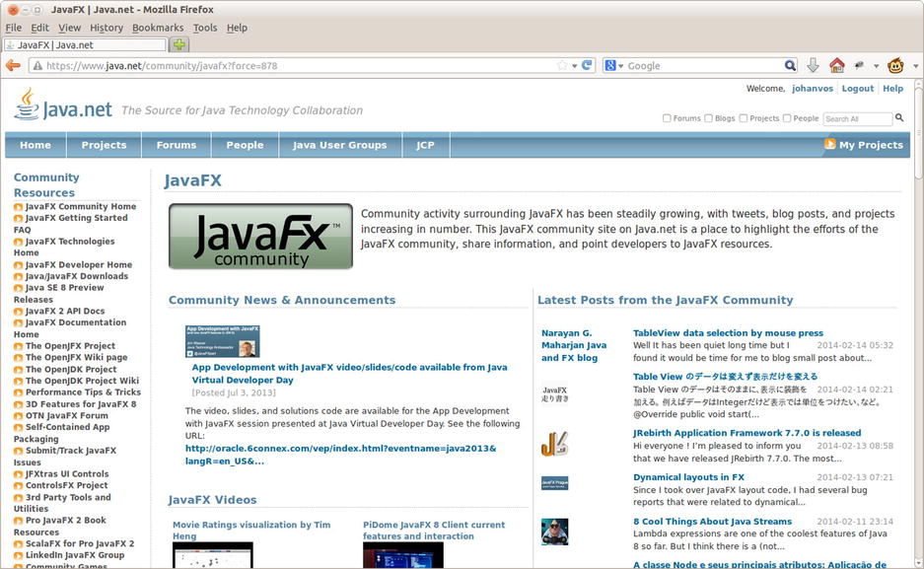Click the page Help link beside Logout
The height and width of the screenshot is (569, 924).
point(892,89)
